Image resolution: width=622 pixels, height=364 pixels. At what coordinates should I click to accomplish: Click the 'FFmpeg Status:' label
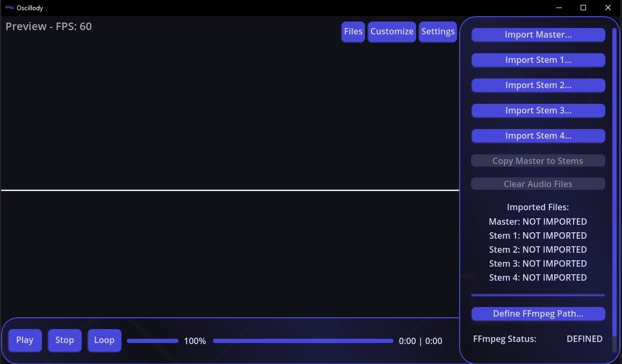click(505, 339)
